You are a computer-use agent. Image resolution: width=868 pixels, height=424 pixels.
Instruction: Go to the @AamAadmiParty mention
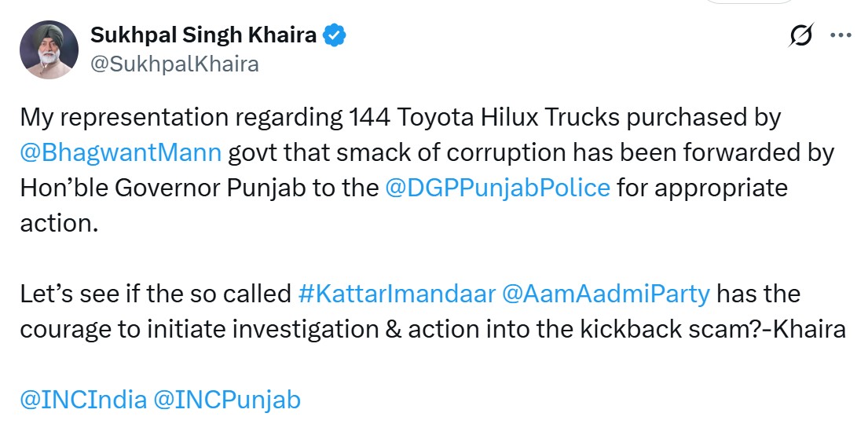(x=606, y=294)
